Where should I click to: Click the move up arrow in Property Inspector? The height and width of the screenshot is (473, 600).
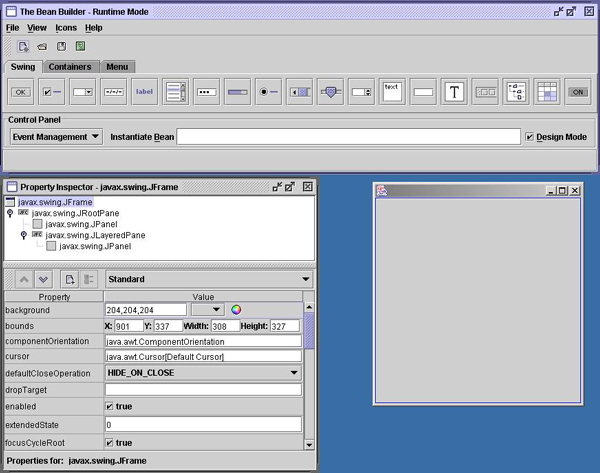(24, 279)
